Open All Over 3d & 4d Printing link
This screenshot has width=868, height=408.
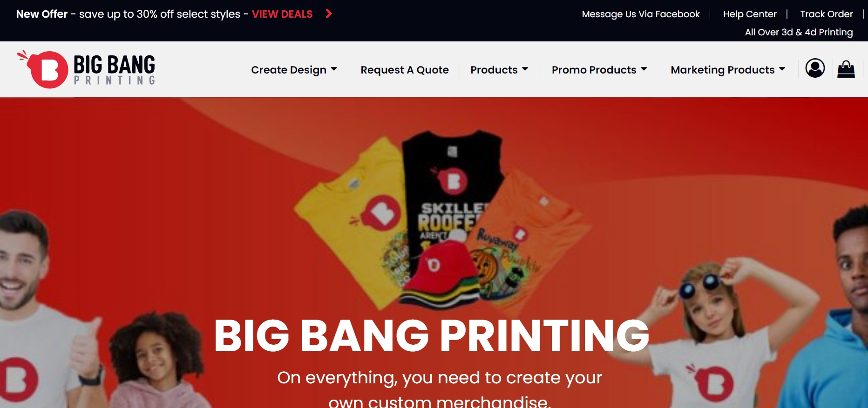[799, 32]
